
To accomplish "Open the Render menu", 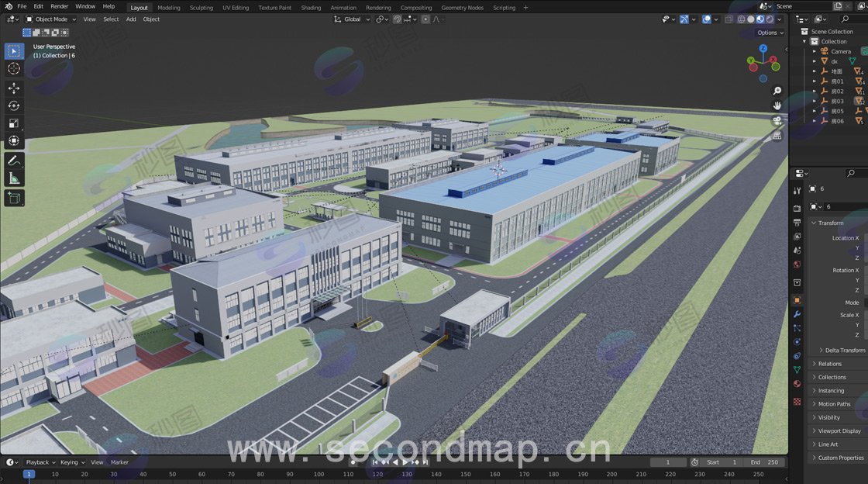I will coord(60,6).
